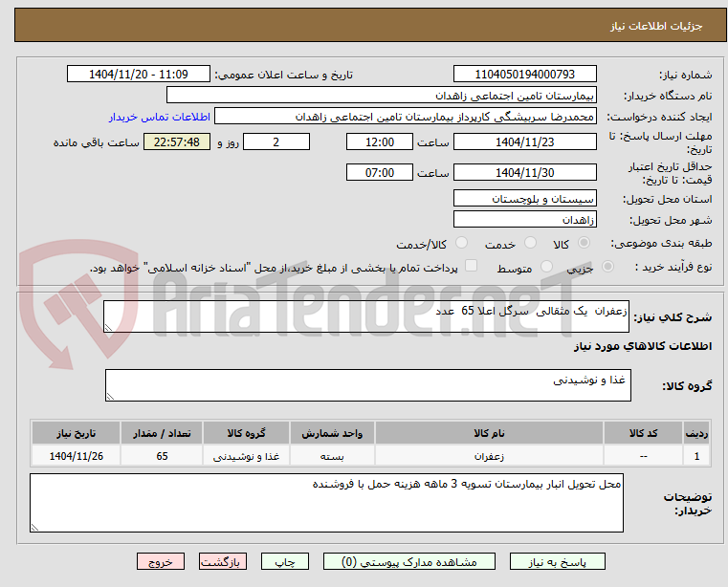Click the شماره نیاز field 1104050194000793
728x587 pixels.
pos(524,75)
